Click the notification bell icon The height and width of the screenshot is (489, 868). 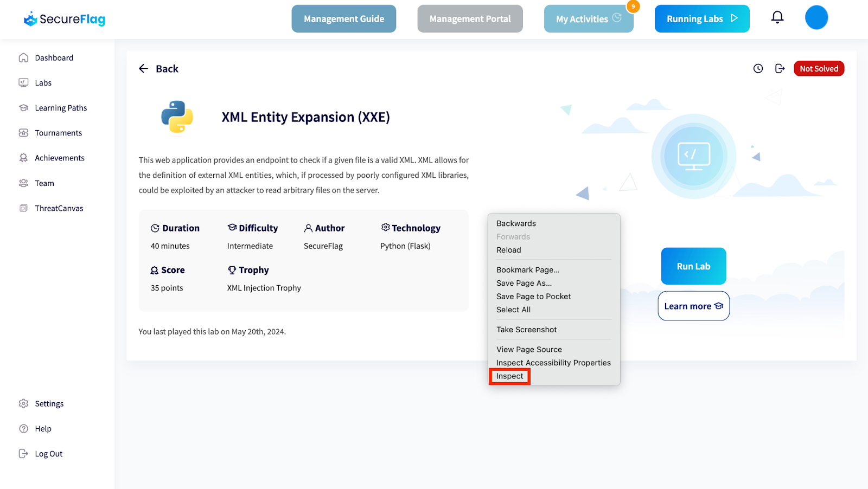pyautogui.click(x=777, y=18)
